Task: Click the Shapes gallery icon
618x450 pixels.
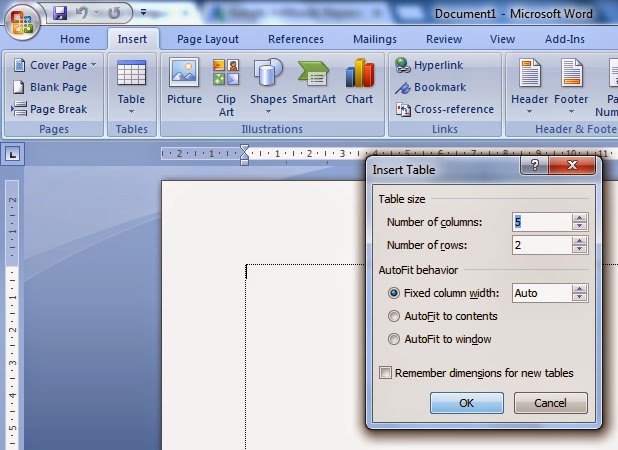Action: [268, 73]
